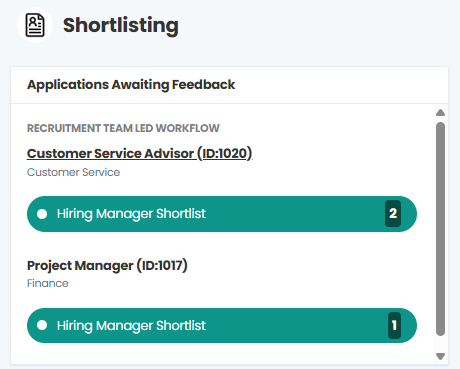The image size is (460, 369).
Task: Click the Customer Service department text
Action: [73, 172]
